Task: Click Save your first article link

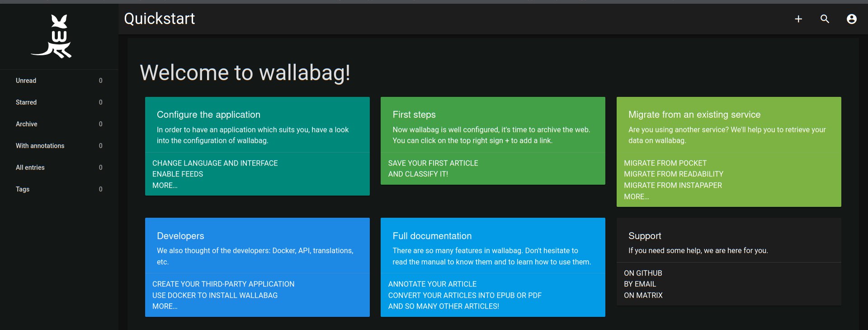Action: 433,163
